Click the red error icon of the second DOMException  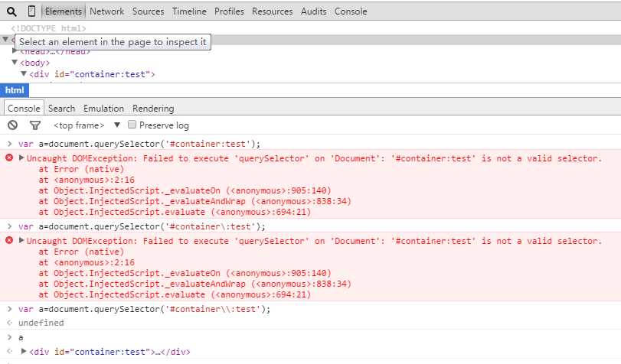tap(9, 241)
